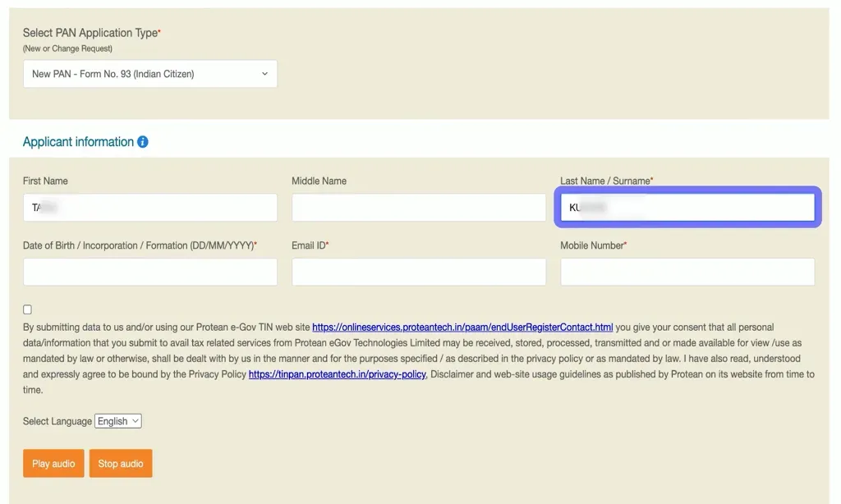This screenshot has width=841, height=504.
Task: Click the Play audio button
Action: (x=53, y=463)
